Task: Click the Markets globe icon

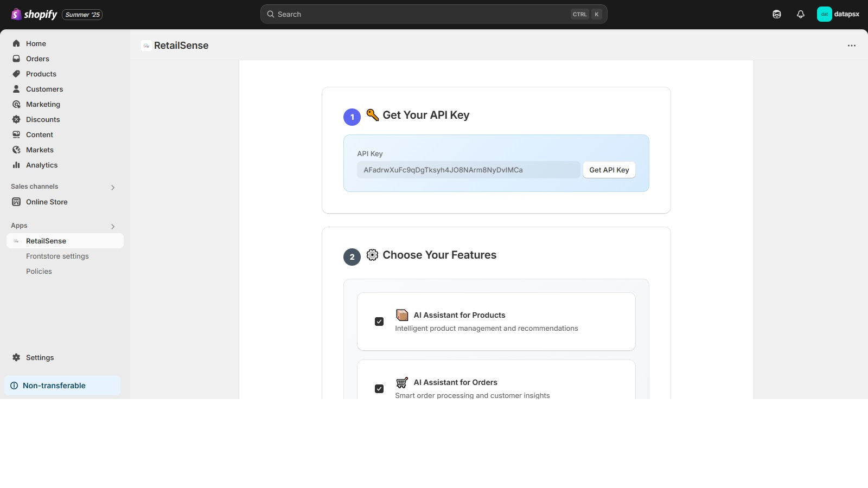Action: (16, 150)
